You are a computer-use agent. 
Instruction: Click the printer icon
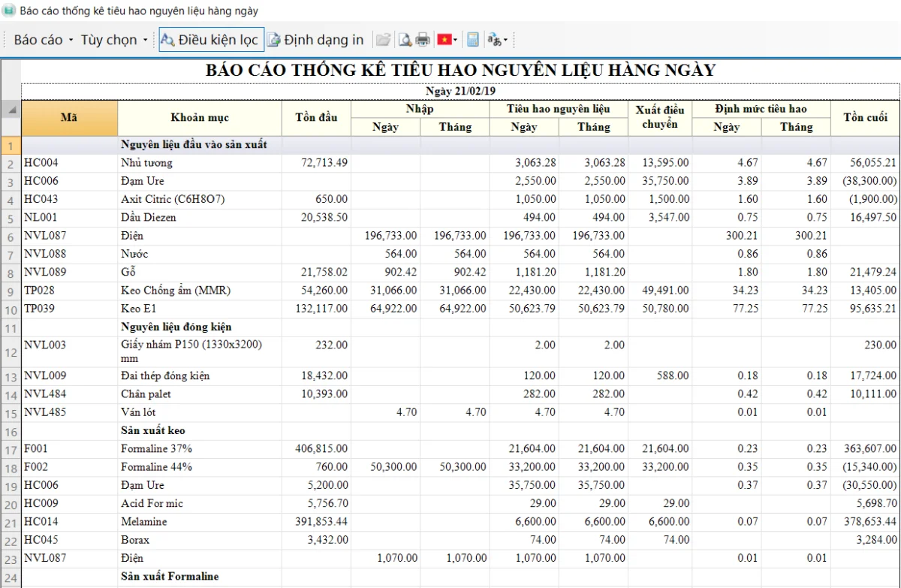pos(423,40)
